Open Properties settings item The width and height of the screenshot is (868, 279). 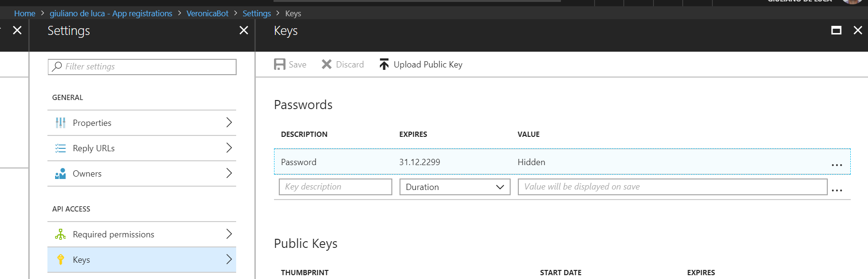pos(142,123)
